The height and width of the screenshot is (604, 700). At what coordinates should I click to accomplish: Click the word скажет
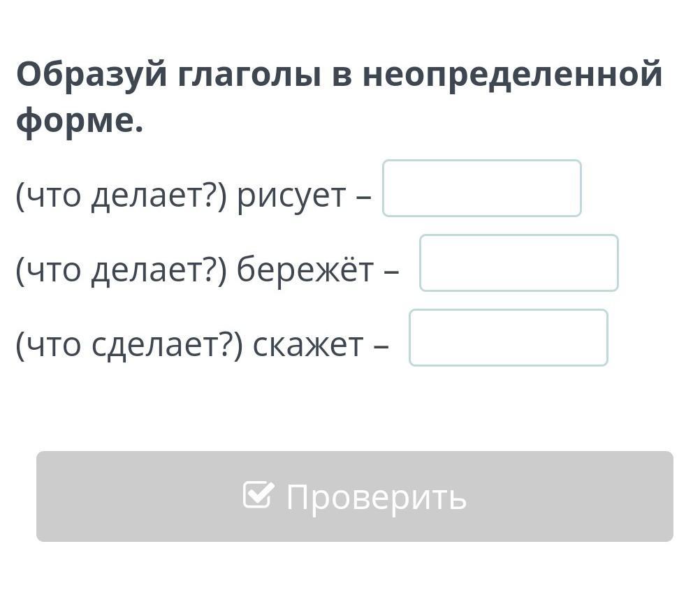coord(307,344)
